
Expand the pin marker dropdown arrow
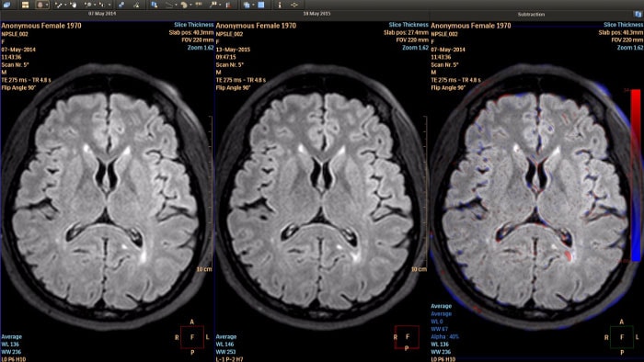[220, 5]
